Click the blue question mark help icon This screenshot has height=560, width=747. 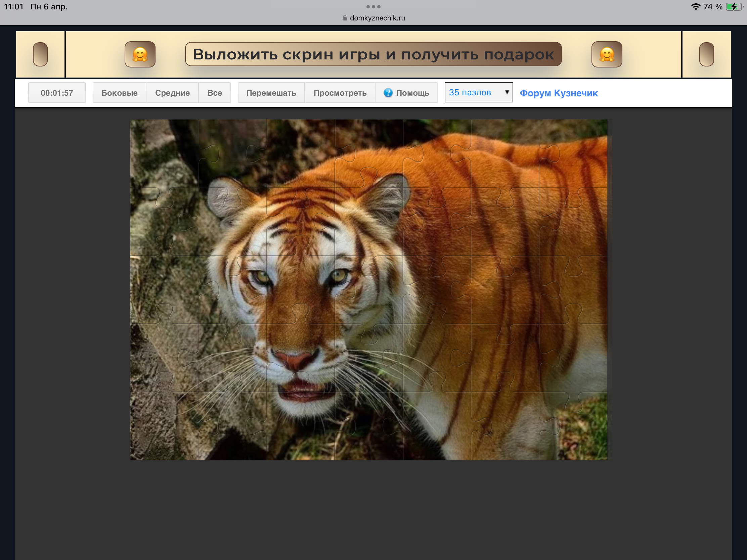pos(388,93)
